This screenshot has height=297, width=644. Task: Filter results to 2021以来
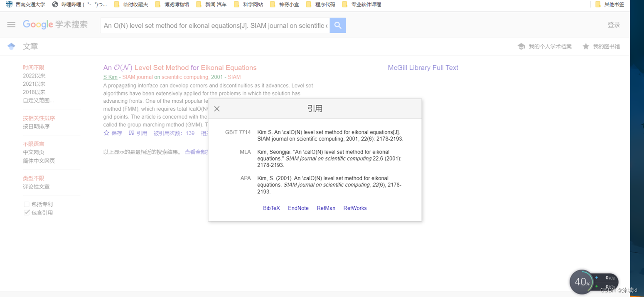(x=34, y=84)
